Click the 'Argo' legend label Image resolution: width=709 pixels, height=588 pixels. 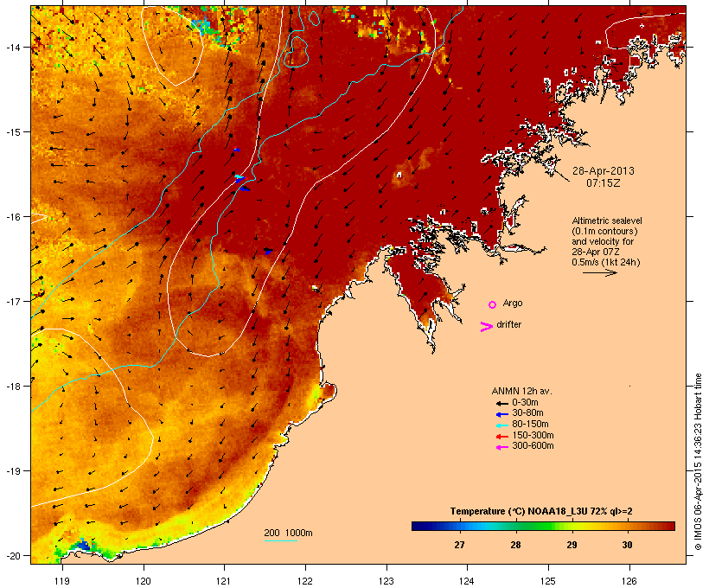[x=513, y=303]
